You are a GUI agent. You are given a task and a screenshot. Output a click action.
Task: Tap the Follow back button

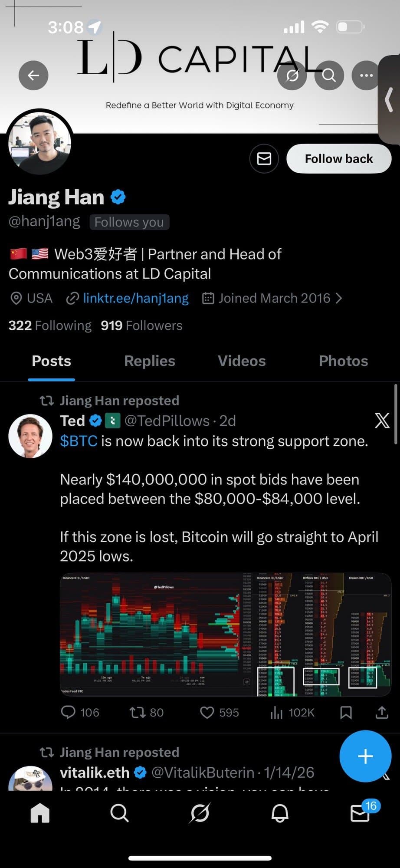click(338, 158)
